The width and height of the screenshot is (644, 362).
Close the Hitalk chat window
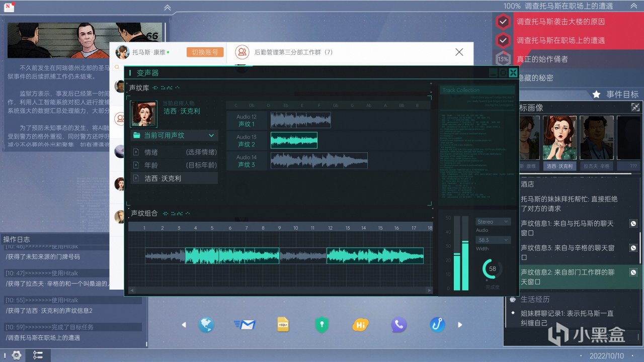459,52
